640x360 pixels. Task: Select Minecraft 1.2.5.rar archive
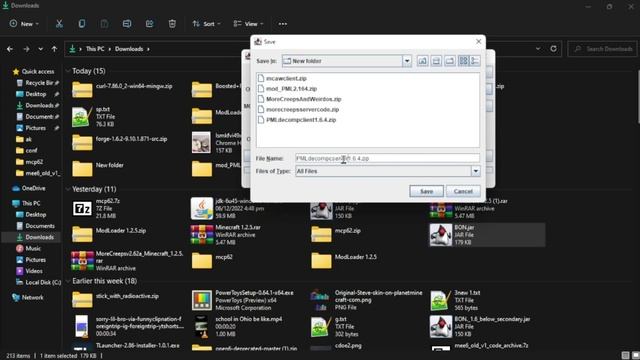pyautogui.click(x=226, y=235)
